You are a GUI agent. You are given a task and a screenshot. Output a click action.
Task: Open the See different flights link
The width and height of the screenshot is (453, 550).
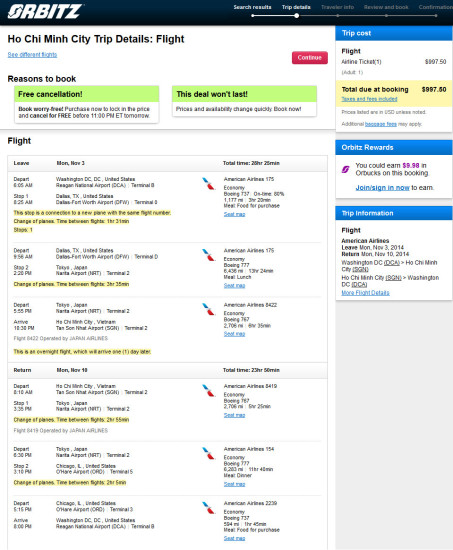(32, 55)
